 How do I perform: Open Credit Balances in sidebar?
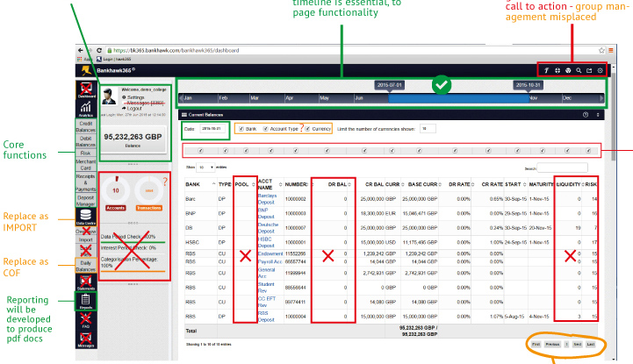(x=86, y=129)
